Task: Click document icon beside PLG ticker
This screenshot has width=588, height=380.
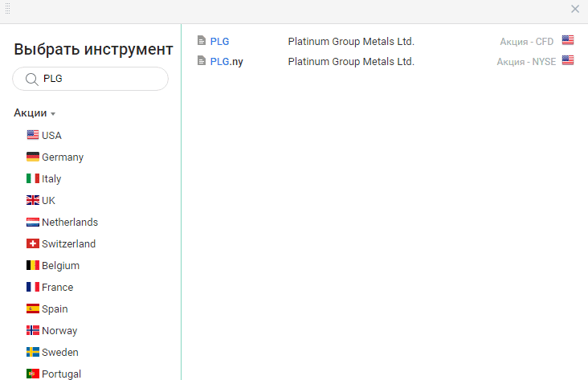Action: pos(202,40)
